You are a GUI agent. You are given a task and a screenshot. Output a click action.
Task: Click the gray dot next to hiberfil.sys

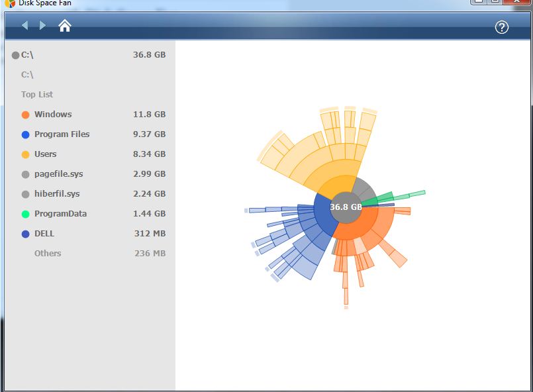26,195
